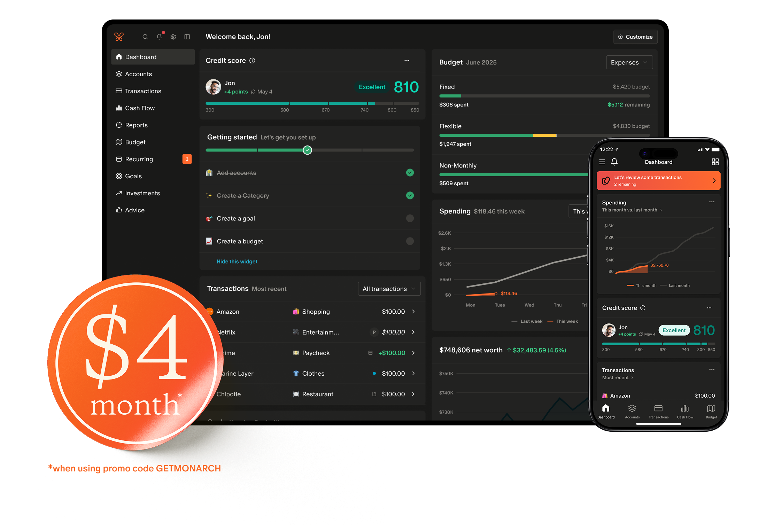767x532 pixels.
Task: Select the Cash Flow tab on phone
Action: click(685, 411)
